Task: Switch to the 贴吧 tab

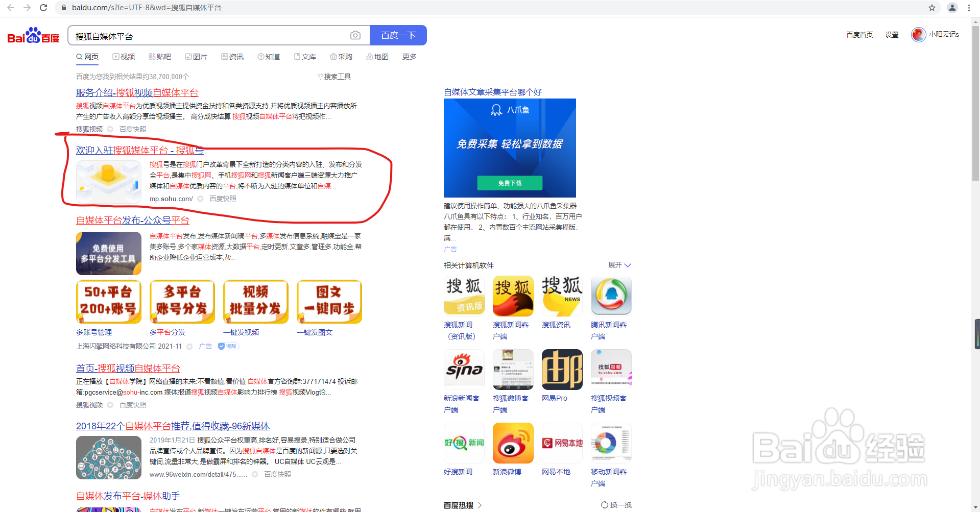Action: (x=160, y=57)
